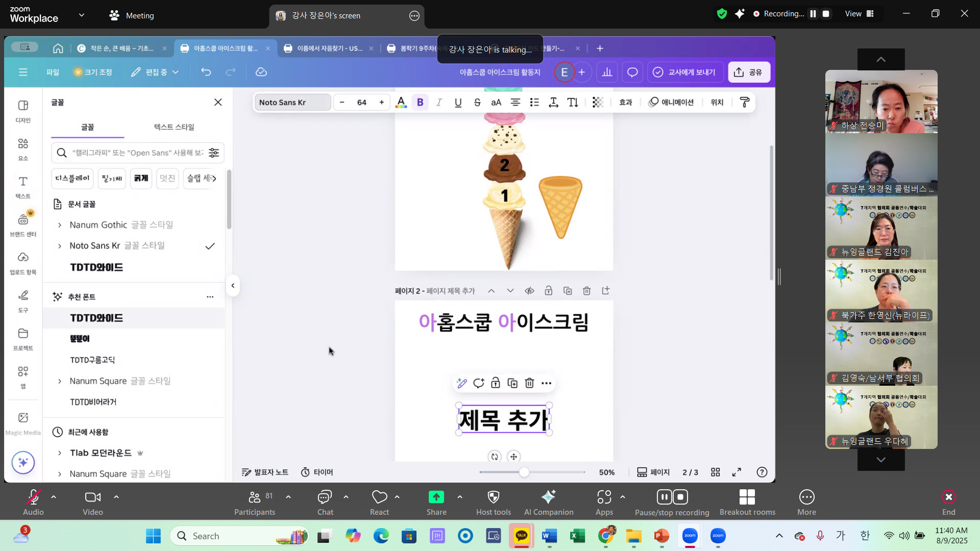The height and width of the screenshot is (551, 980).
Task: Move page 2 down with chevron
Action: point(510,291)
